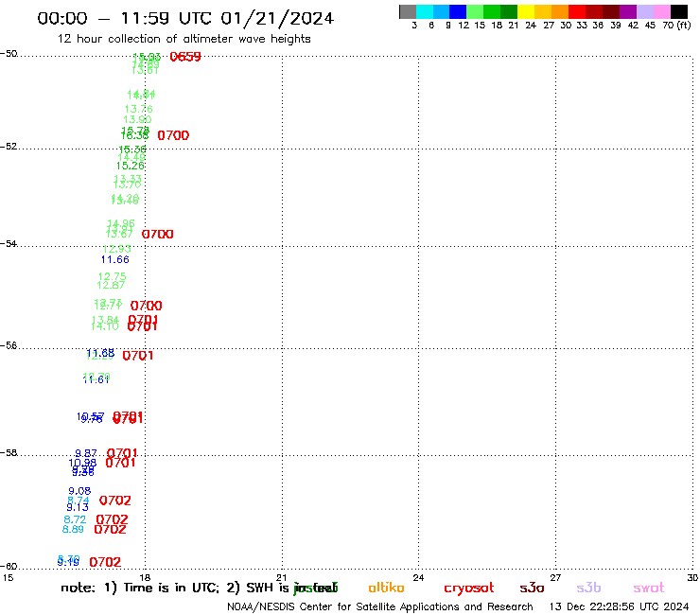This screenshot has height=615, width=700.
Task: Click the 'note: 1) Time is in UTC' text
Action: click(x=140, y=588)
